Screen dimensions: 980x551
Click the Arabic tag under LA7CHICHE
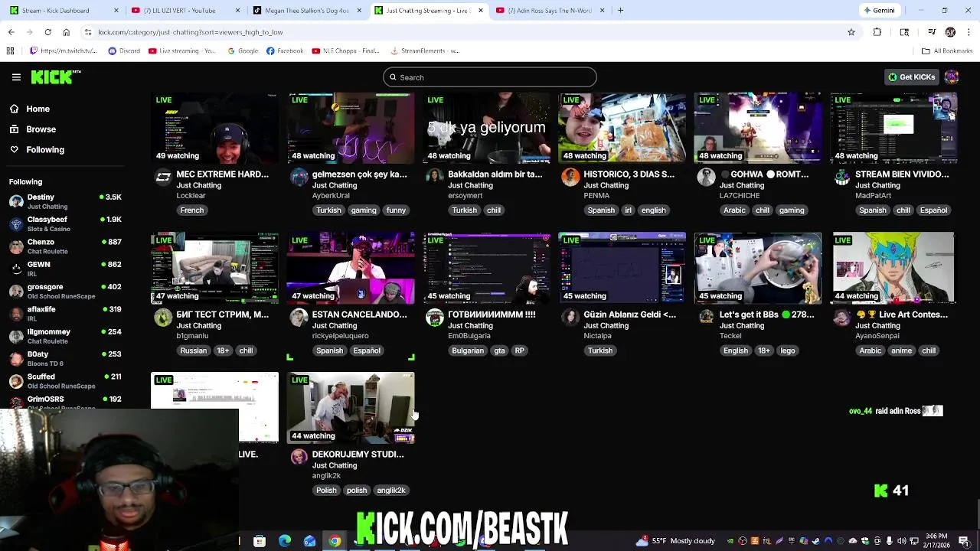[x=734, y=210]
